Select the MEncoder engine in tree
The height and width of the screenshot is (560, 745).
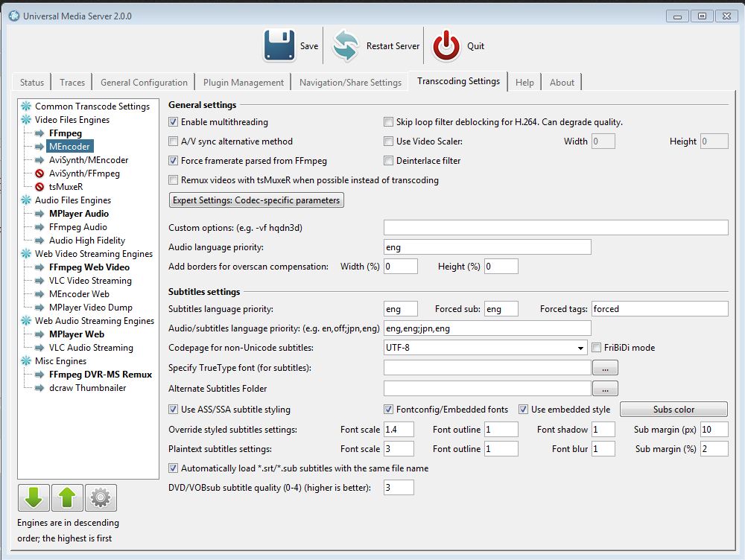(69, 146)
